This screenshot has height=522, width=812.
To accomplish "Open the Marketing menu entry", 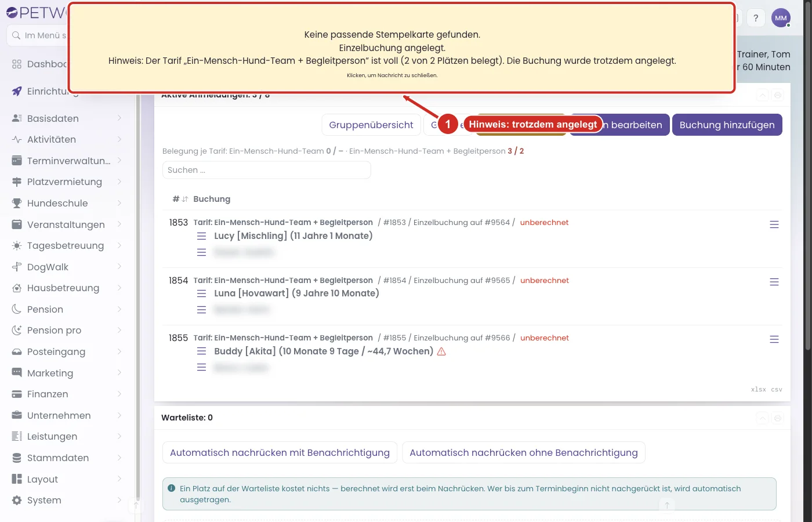I will [67, 373].
